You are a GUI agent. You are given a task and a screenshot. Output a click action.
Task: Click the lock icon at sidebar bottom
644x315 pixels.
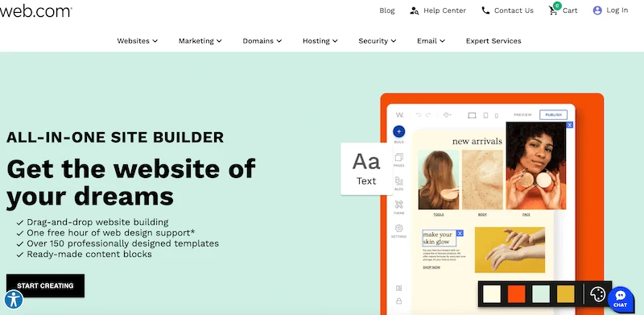pyautogui.click(x=398, y=301)
